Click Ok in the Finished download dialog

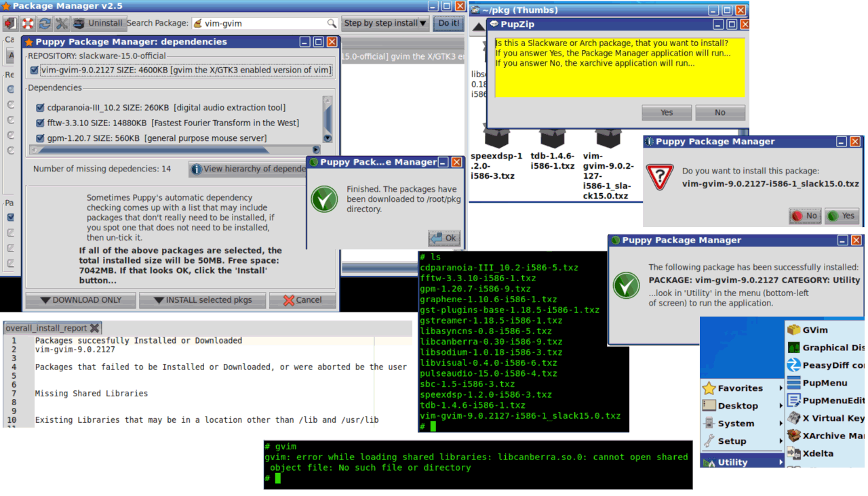pos(444,238)
